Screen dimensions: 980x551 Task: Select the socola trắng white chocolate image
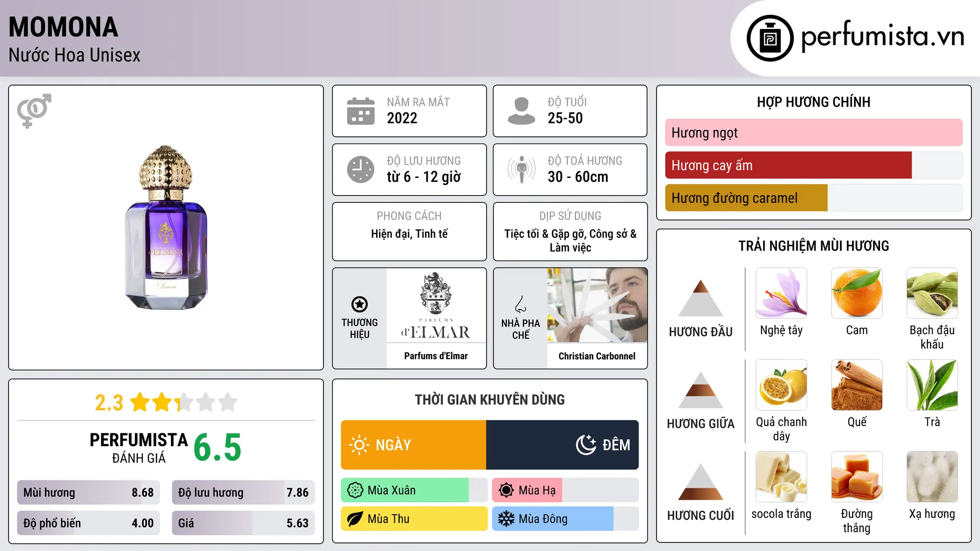[x=781, y=477]
